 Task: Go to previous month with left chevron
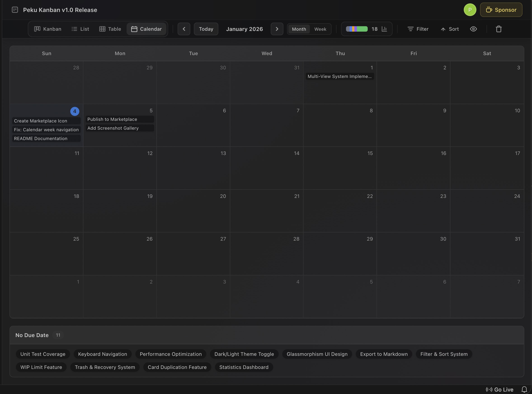[184, 29]
